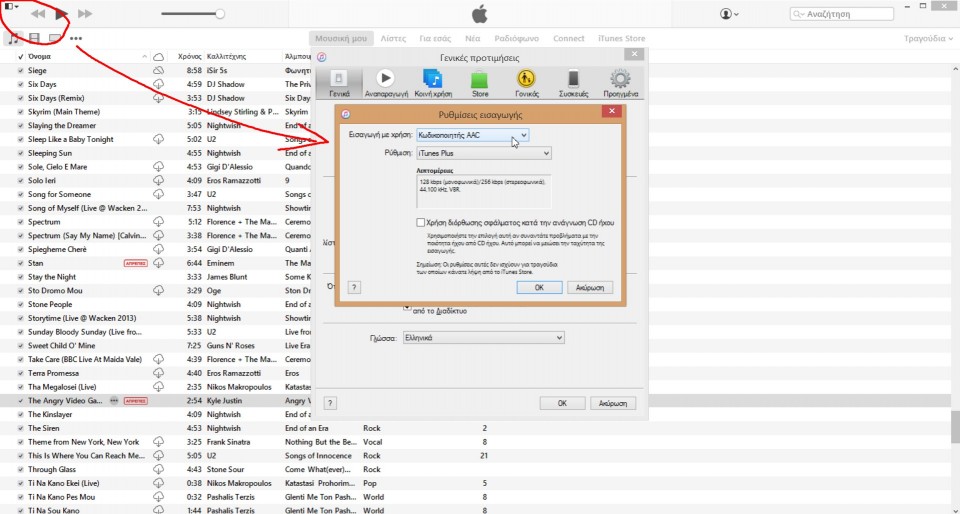Viewport: 960px width, 514px height.
Task: Uncheck the Sleeping Sun checkbox
Action: tap(21, 154)
